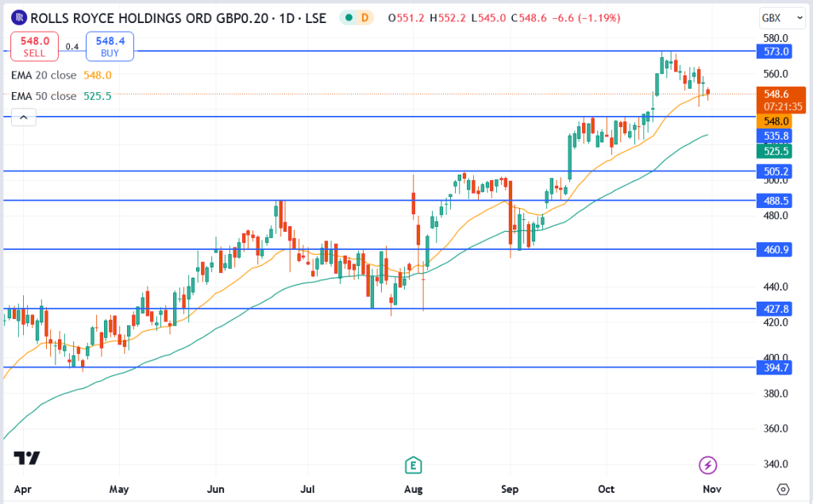Click the 480.0 price axis label
813x504 pixels.
tap(776, 216)
